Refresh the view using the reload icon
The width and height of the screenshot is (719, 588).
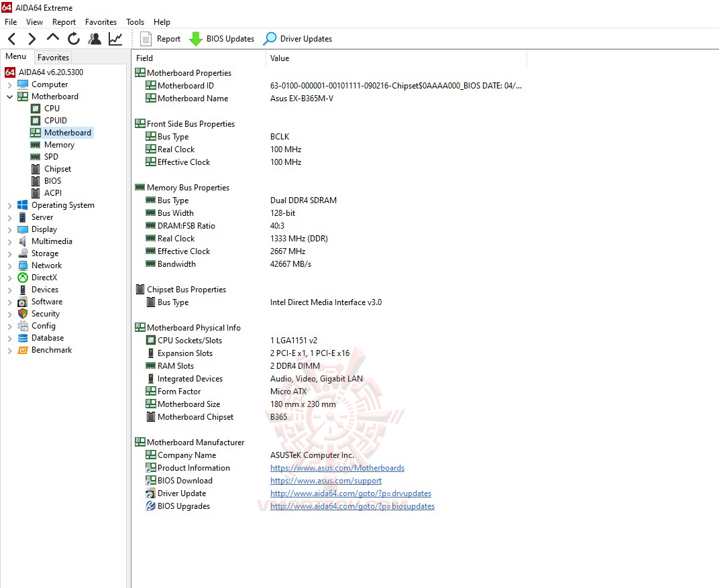(x=73, y=38)
